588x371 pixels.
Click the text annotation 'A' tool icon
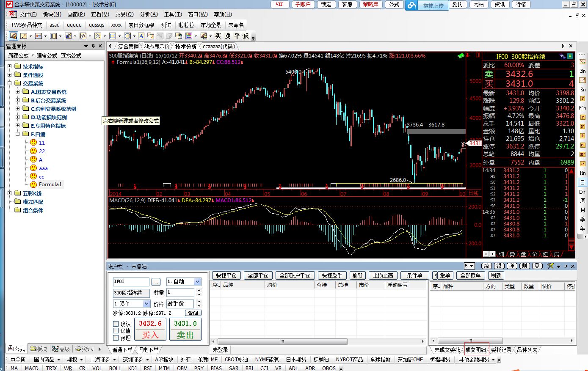pyautogui.click(x=141, y=36)
